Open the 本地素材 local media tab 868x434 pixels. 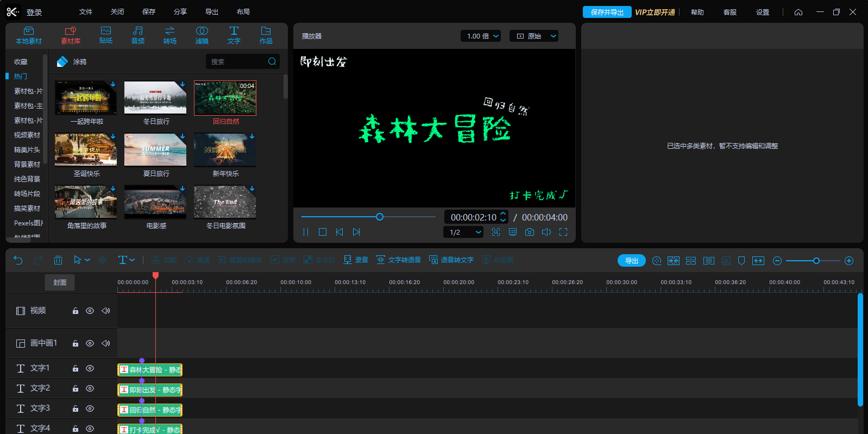click(29, 35)
